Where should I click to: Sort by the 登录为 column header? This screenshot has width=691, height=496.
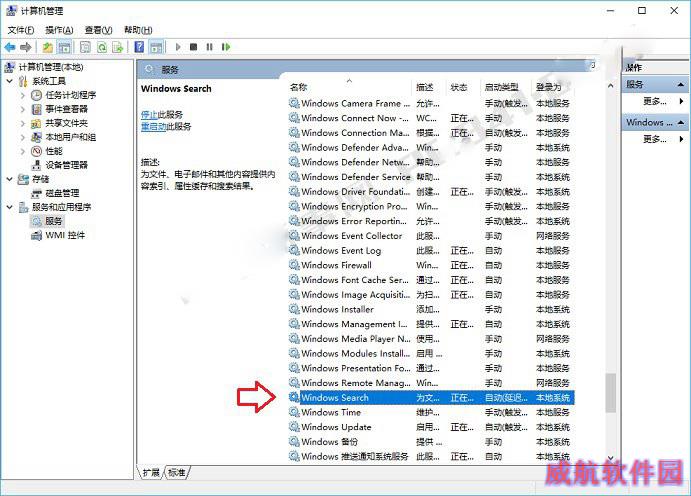point(553,87)
